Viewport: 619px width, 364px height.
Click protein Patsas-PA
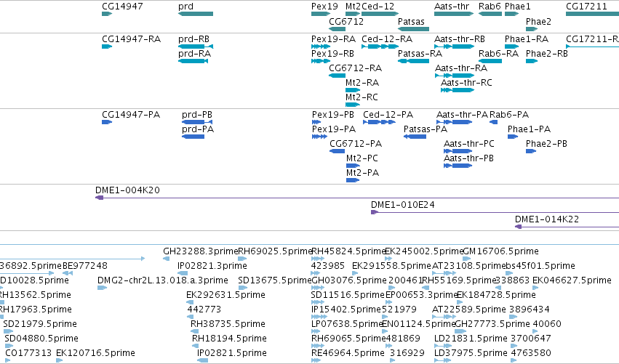426,129
